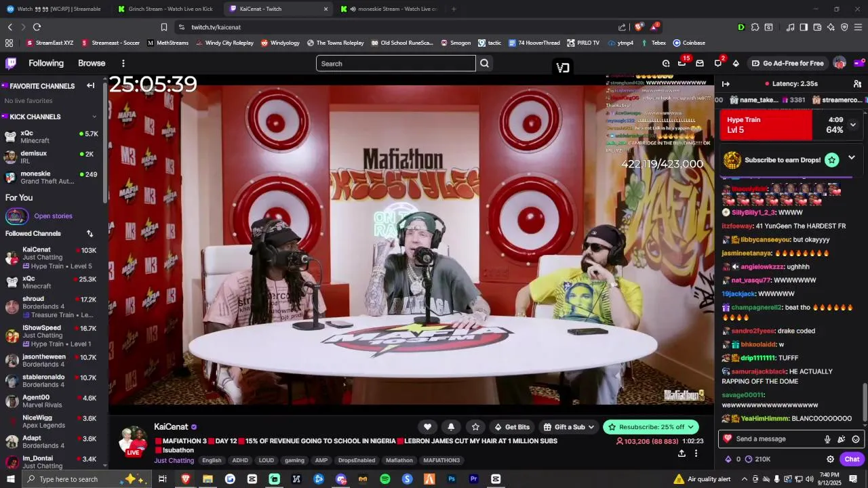This screenshot has height=488, width=868.
Task: Click in Send a message field
Action: click(776, 439)
